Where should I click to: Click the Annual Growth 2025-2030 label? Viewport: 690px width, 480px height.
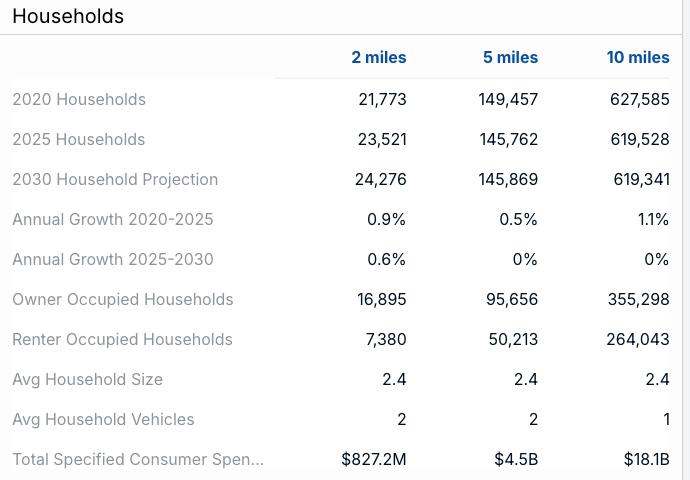tap(113, 260)
